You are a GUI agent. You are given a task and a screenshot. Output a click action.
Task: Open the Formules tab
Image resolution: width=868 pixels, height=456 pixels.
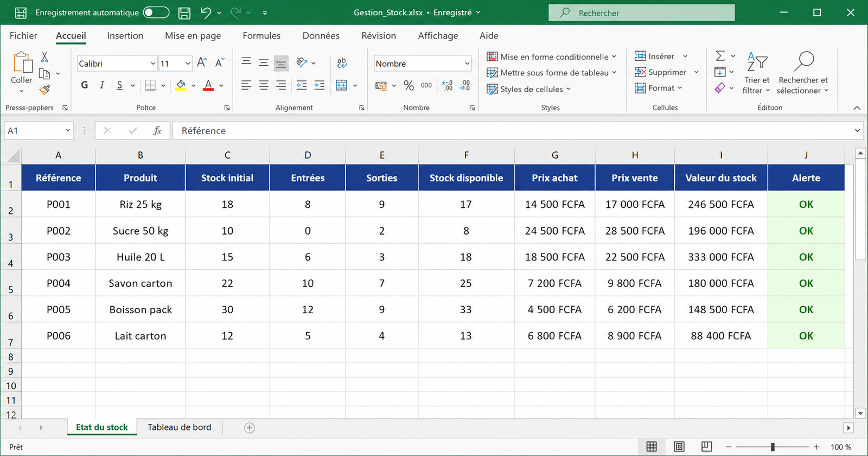pos(261,35)
